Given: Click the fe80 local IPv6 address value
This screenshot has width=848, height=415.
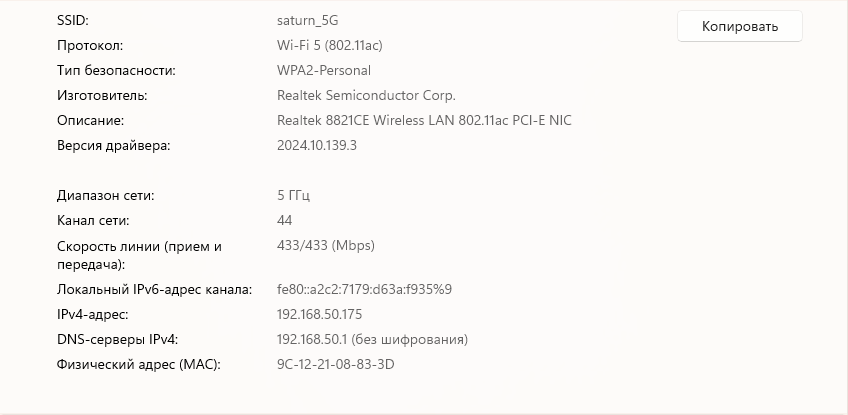Looking at the screenshot, I should [x=364, y=290].
